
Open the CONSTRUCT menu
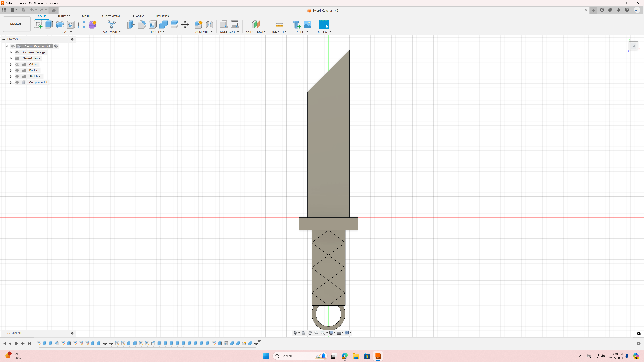pyautogui.click(x=255, y=32)
